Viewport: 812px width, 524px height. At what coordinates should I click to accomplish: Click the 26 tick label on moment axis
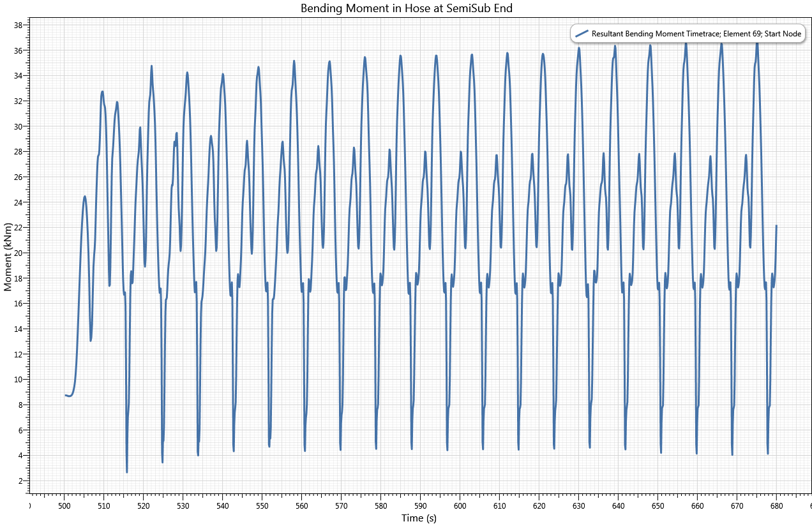point(19,177)
